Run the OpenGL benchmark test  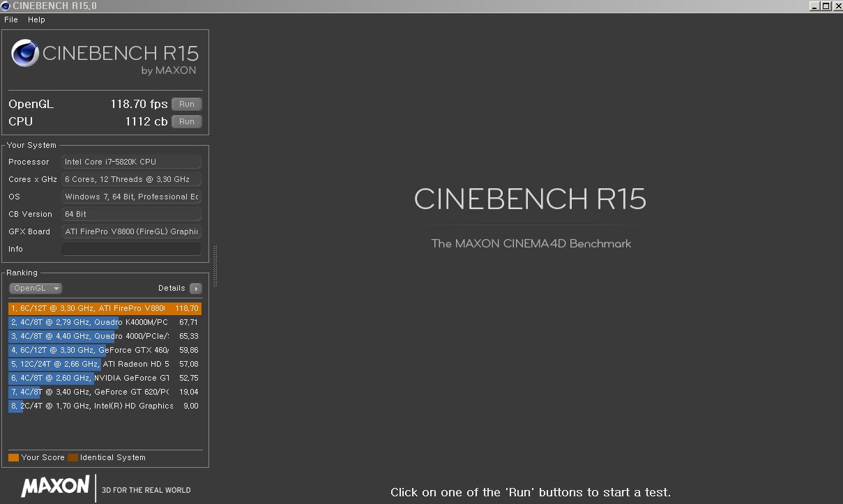point(187,104)
